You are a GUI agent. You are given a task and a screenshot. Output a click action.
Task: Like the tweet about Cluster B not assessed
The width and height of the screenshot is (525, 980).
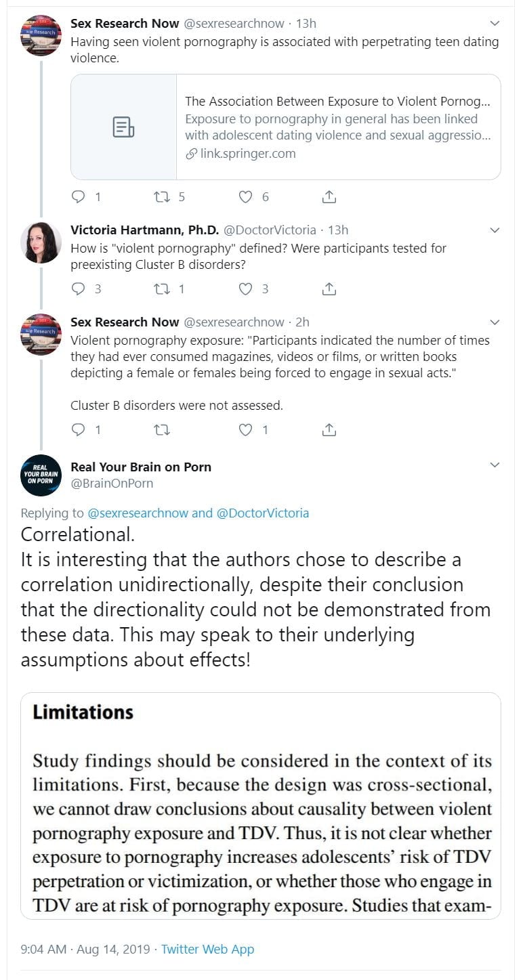[246, 430]
